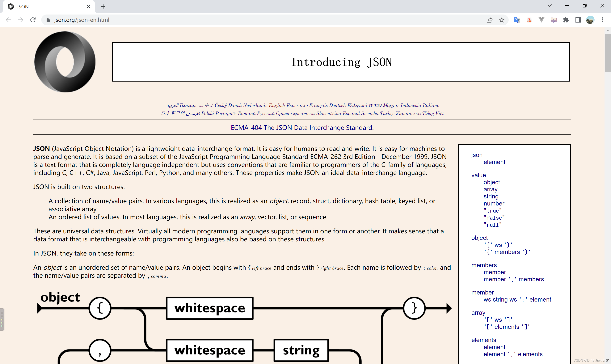Switch language to 日本
The height and width of the screenshot is (364, 611).
click(x=166, y=113)
